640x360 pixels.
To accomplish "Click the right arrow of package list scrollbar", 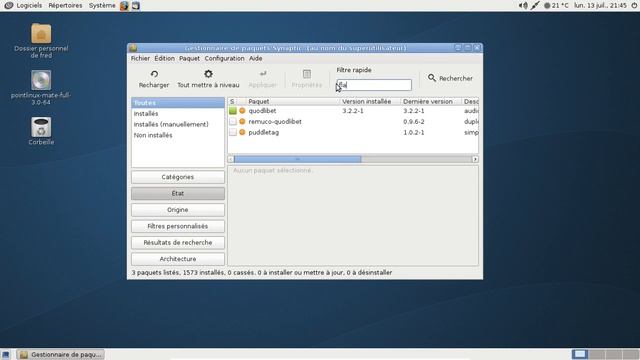I will (x=475, y=159).
